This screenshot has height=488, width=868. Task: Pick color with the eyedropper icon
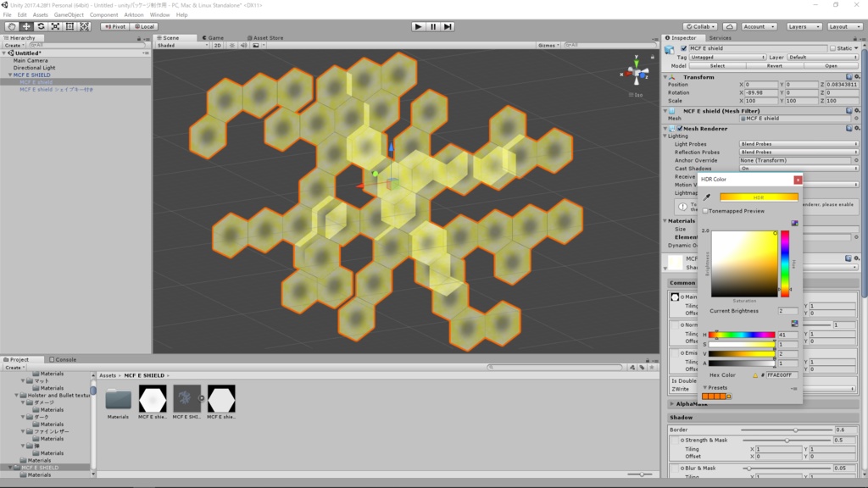(707, 197)
